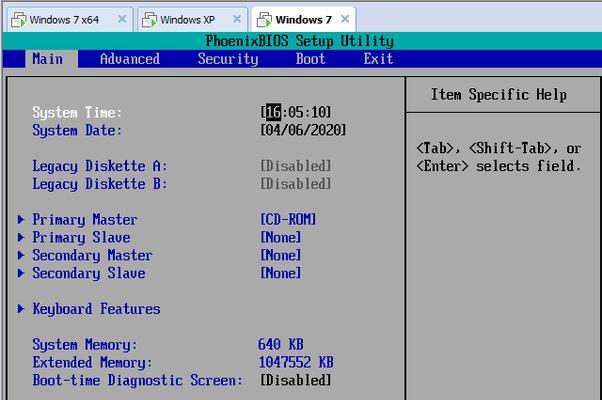Open the Advanced BIOS menu
The width and height of the screenshot is (602, 400).
[x=130, y=59]
